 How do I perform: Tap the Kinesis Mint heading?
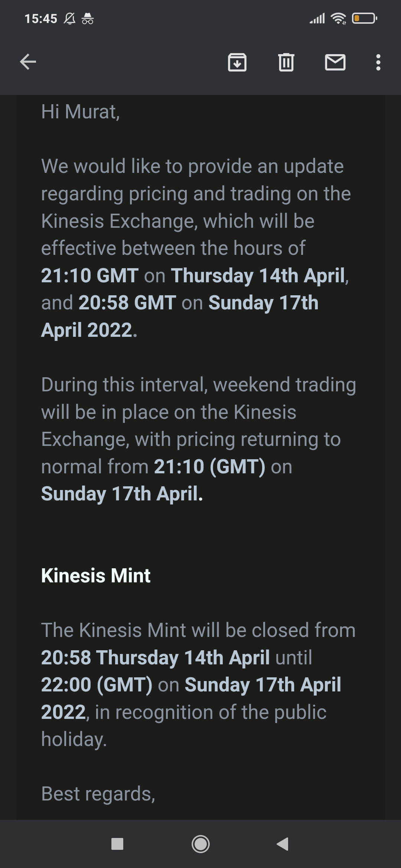[96, 575]
